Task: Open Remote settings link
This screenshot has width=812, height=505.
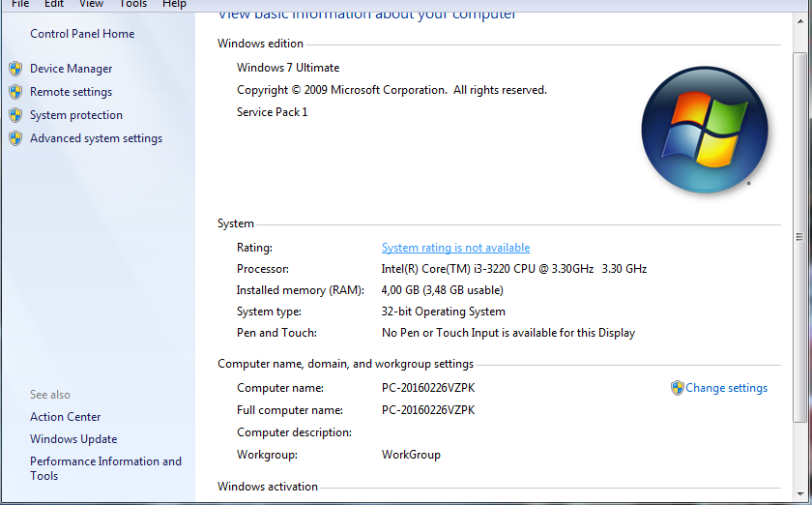Action: coord(71,92)
